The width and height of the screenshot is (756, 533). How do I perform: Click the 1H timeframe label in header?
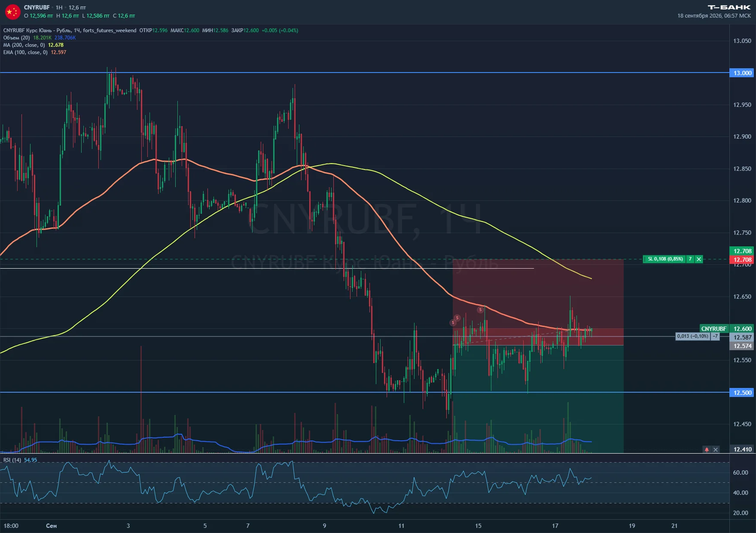pos(59,8)
